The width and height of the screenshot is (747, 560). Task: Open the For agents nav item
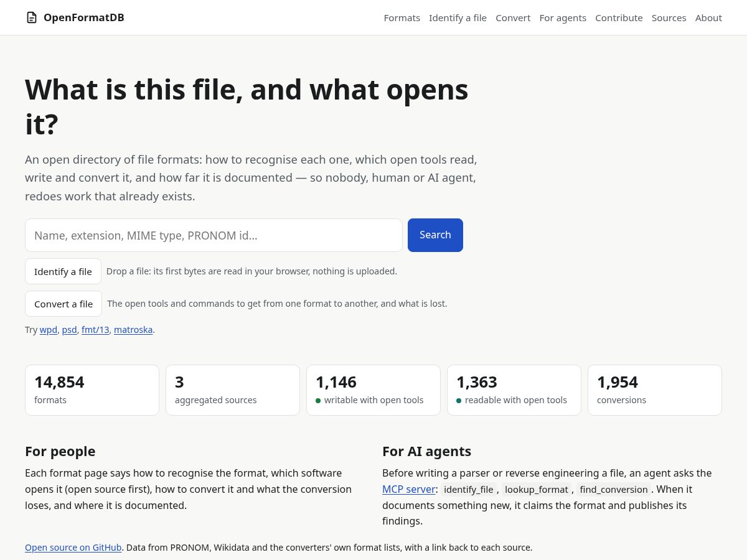coord(563,18)
